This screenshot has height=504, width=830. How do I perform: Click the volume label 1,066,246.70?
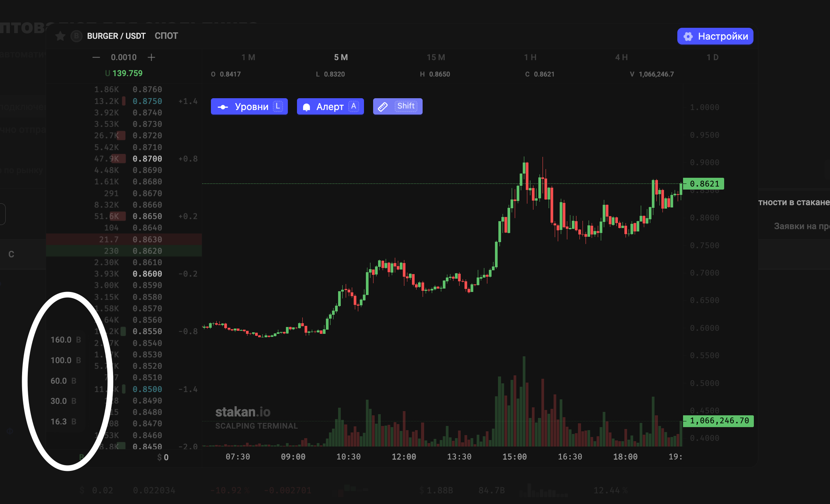click(718, 421)
